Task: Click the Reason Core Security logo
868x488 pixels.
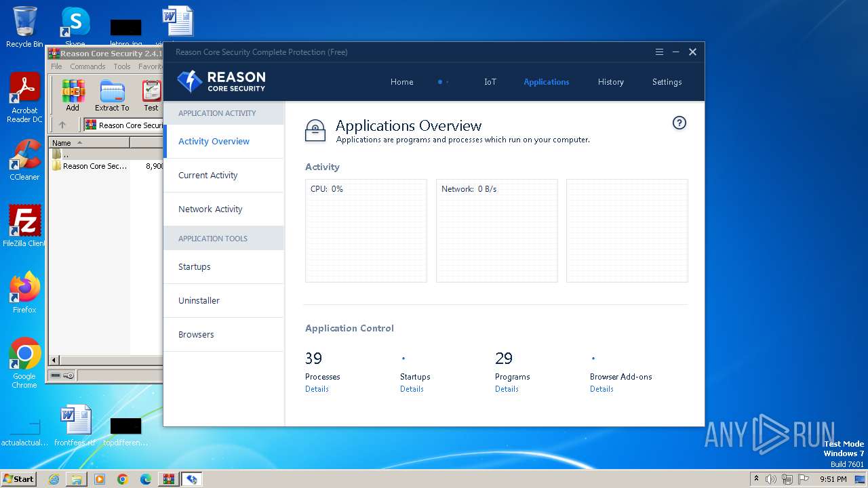Action: tap(221, 81)
